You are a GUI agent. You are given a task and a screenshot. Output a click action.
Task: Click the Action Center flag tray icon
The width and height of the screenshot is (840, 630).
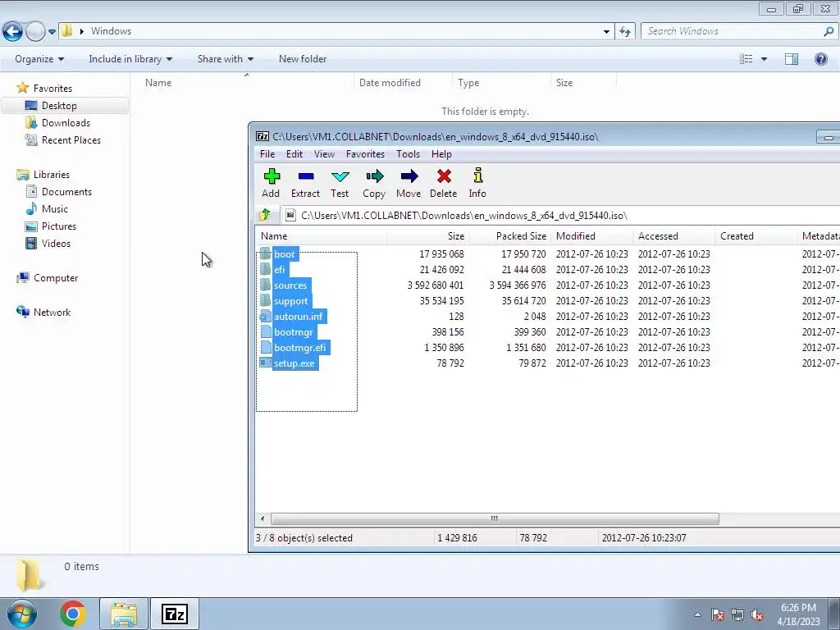point(718,615)
